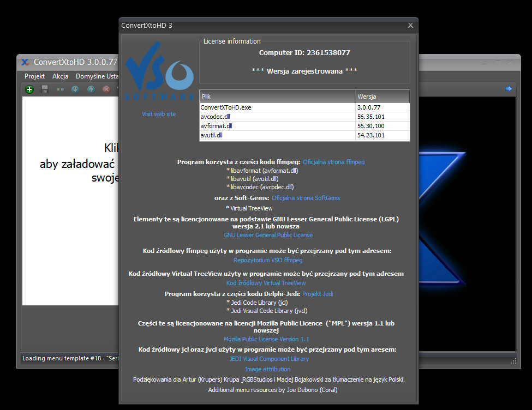Viewport: 532px width, 410px height.
Task: Click the move down arrow icon in main toolbar
Action: click(75, 89)
